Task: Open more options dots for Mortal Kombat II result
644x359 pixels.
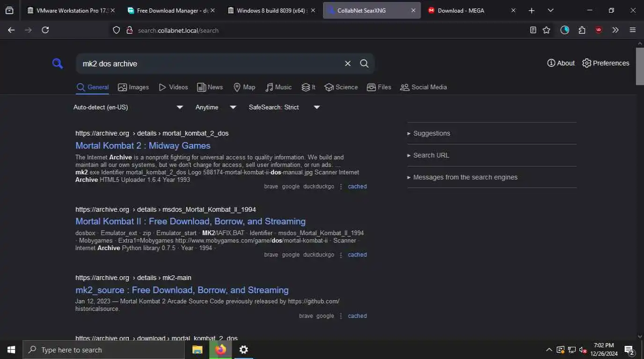Action: 341,255
